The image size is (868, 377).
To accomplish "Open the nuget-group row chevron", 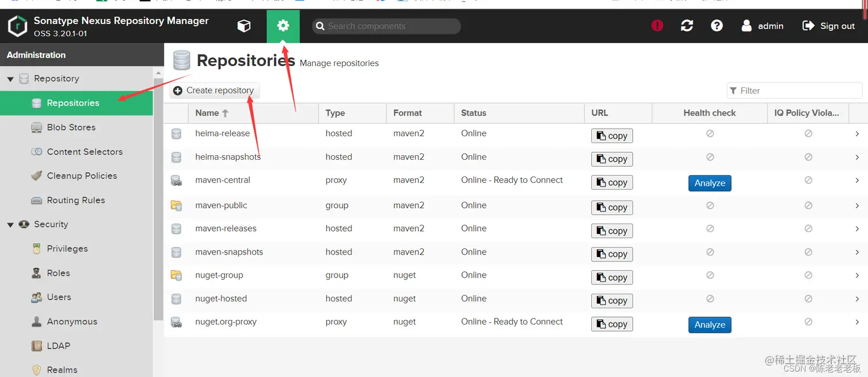I will tap(857, 275).
